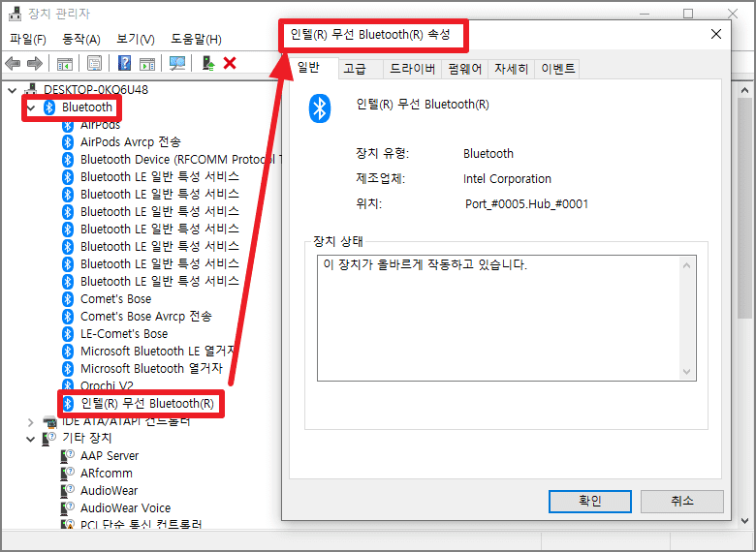Click the icon beside LE-Comet's Bose
Viewport: 756px width, 552px height.
[68, 334]
